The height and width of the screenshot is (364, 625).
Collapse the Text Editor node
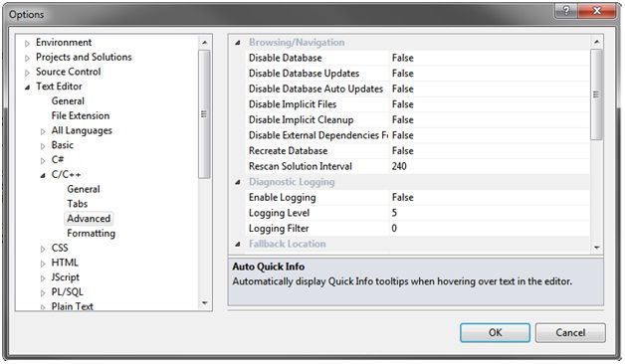27,88
